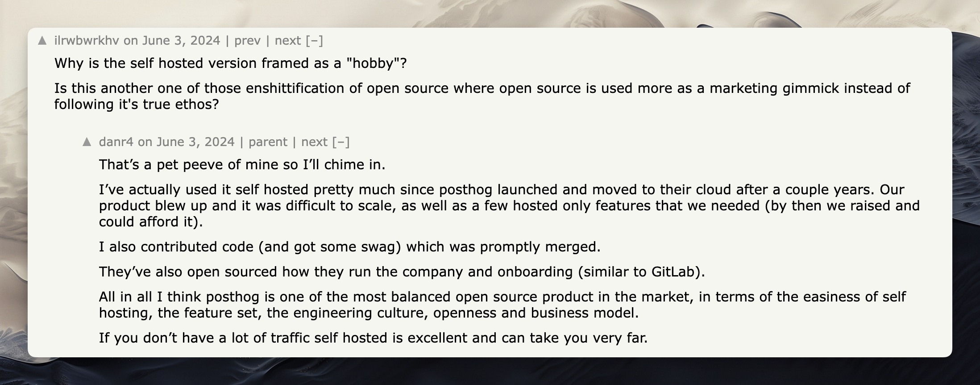
Task: Click the 'Why is the self hosted version' line
Action: pyautogui.click(x=230, y=63)
